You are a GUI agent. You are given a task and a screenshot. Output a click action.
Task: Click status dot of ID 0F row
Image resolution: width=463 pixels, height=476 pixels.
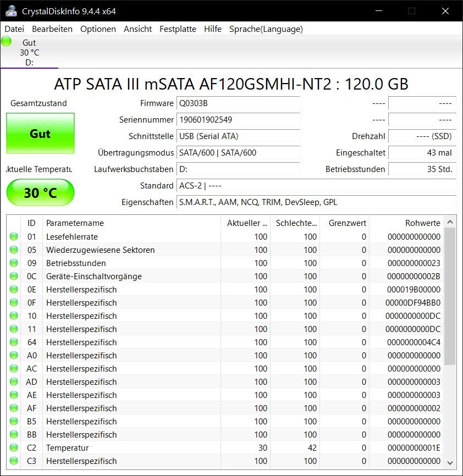click(14, 302)
